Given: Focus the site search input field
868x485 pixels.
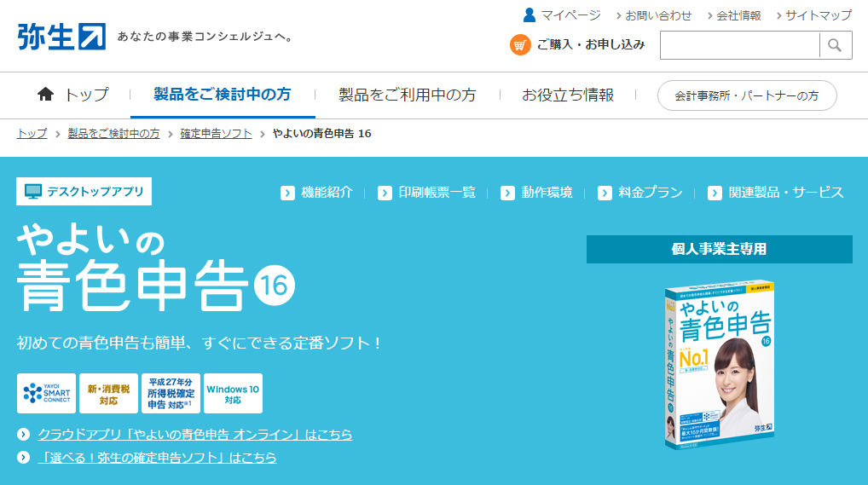Looking at the screenshot, I should tap(739, 45).
